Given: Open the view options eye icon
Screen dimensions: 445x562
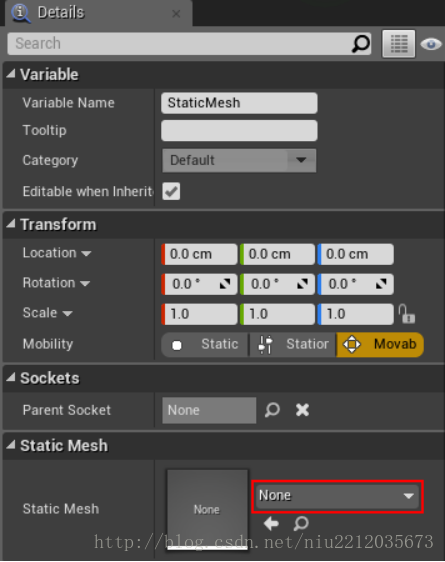Looking at the screenshot, I should coord(431,44).
